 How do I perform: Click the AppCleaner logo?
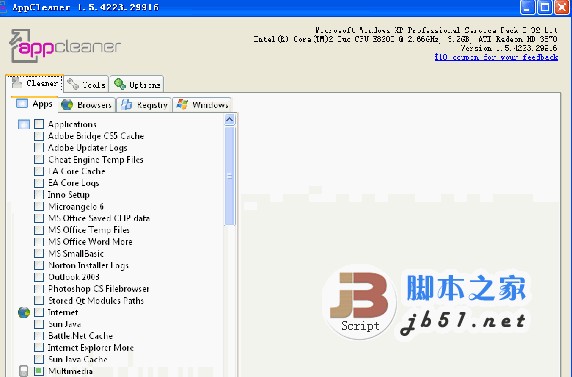[x=65, y=46]
